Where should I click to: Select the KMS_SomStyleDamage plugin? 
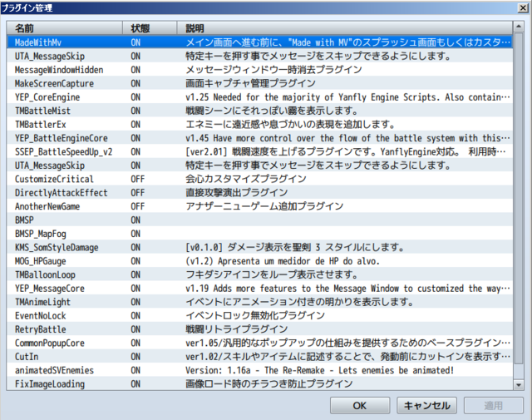[259, 248]
